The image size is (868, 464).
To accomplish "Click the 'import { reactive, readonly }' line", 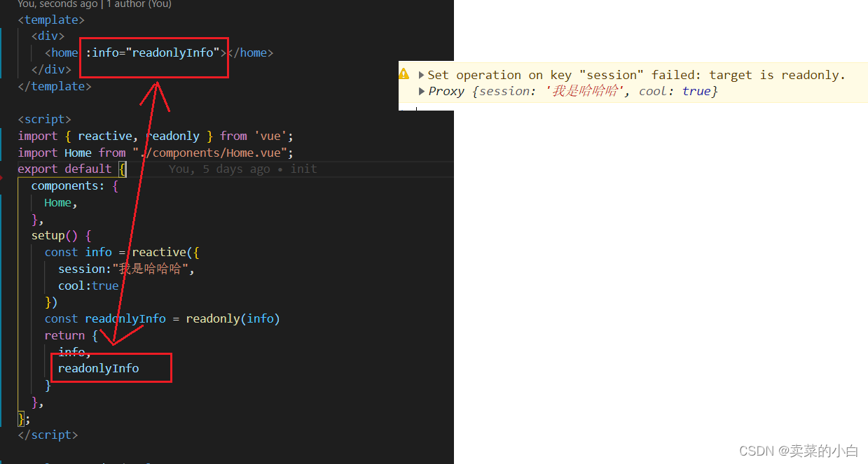I will coord(156,136).
